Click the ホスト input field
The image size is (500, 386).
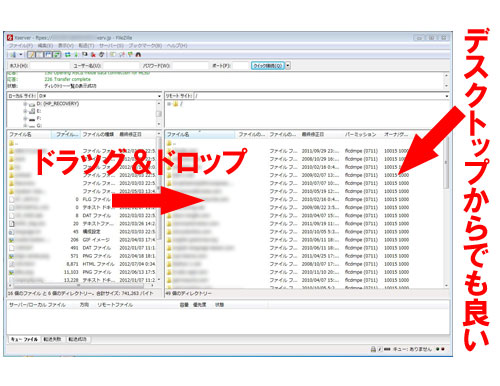pyautogui.click(x=49, y=66)
